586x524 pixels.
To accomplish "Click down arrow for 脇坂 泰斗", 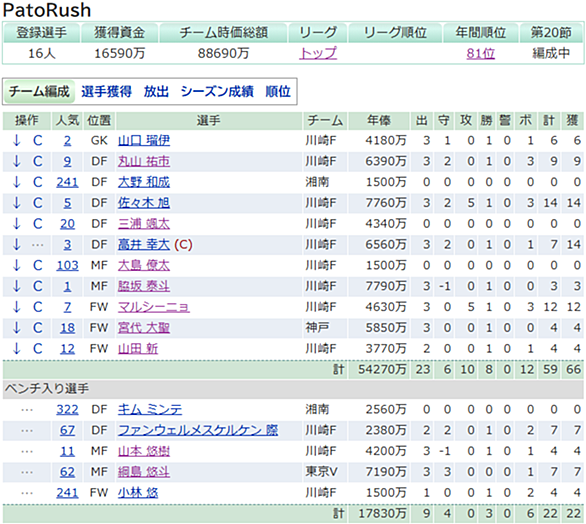I will 16,286.
